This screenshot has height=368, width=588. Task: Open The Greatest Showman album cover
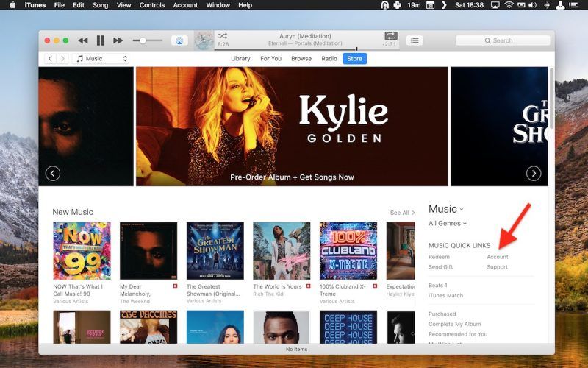(215, 251)
